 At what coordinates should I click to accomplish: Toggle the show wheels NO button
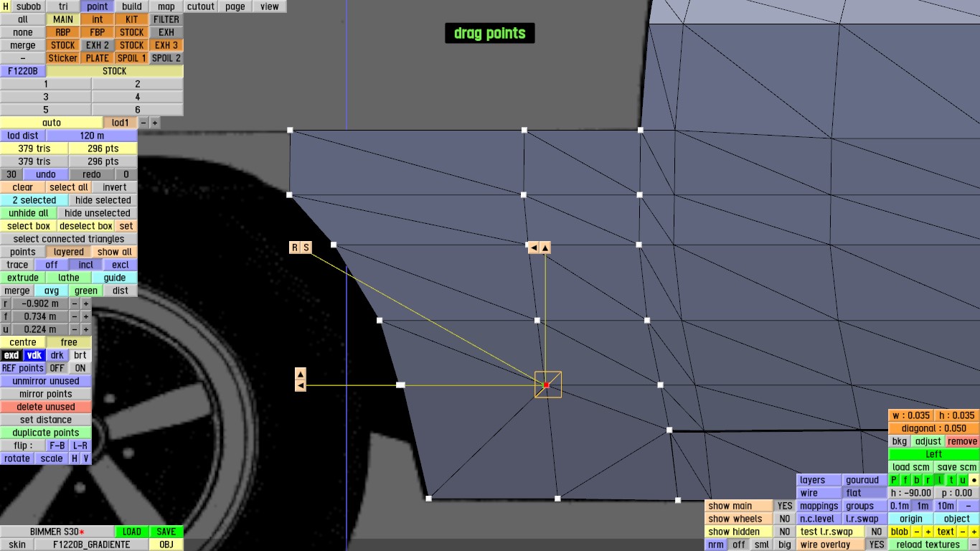(785, 519)
